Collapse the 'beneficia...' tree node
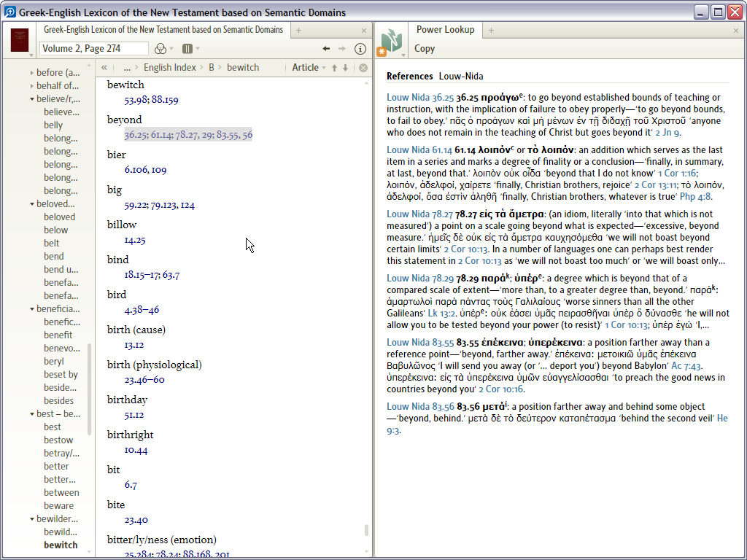 point(32,309)
